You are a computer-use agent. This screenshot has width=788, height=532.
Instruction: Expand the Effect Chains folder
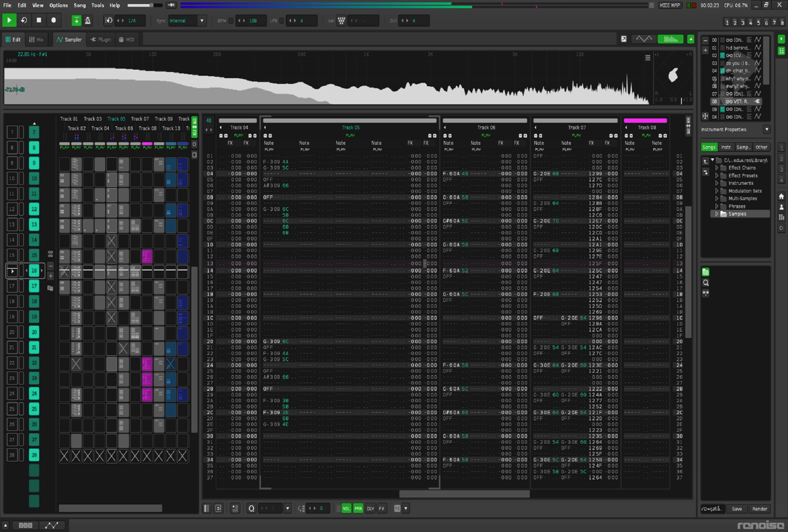coord(717,168)
